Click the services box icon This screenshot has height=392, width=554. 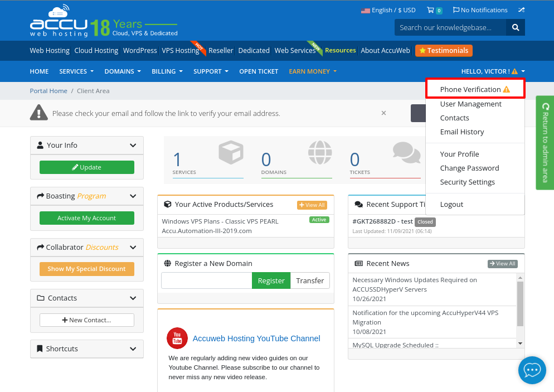tap(231, 152)
